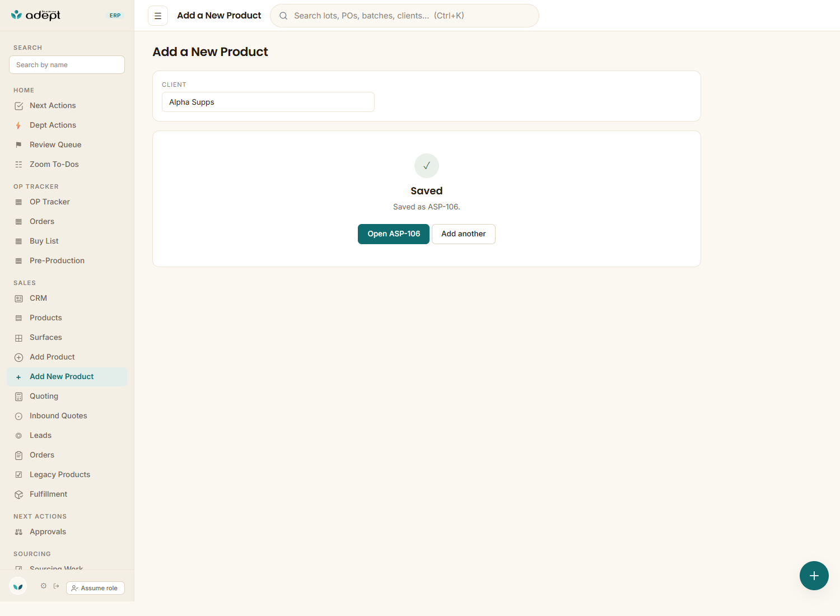The image size is (840, 616).
Task: Click the Assume role button
Action: click(x=95, y=588)
